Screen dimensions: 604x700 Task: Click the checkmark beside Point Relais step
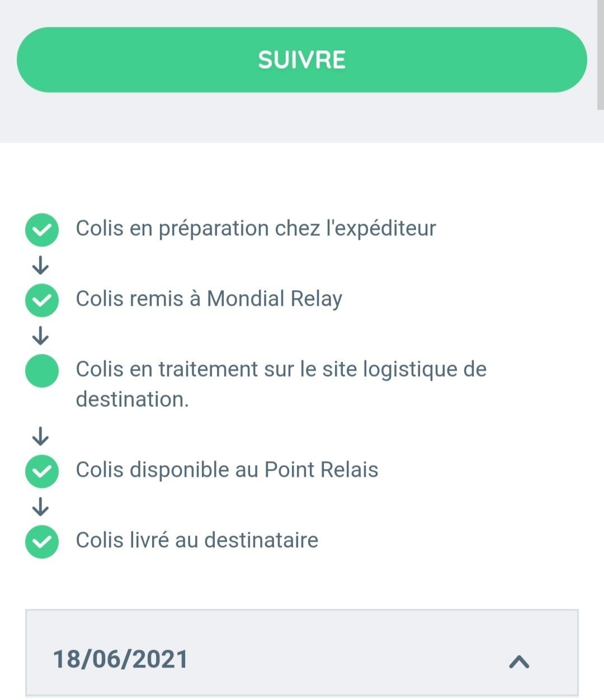coord(42,471)
